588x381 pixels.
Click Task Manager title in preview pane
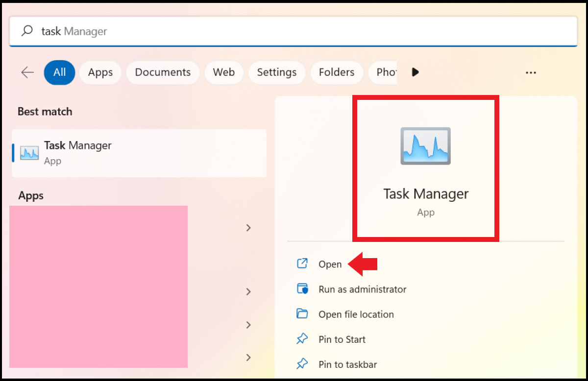point(426,194)
